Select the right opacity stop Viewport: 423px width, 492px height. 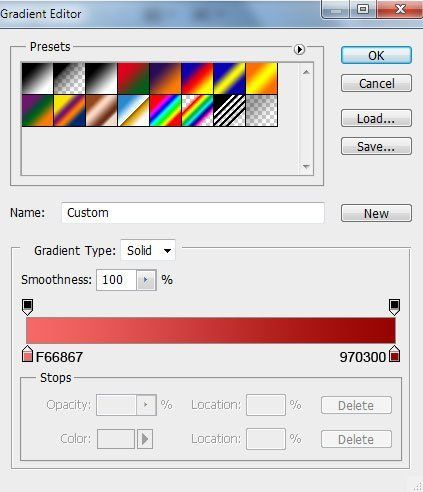394,307
